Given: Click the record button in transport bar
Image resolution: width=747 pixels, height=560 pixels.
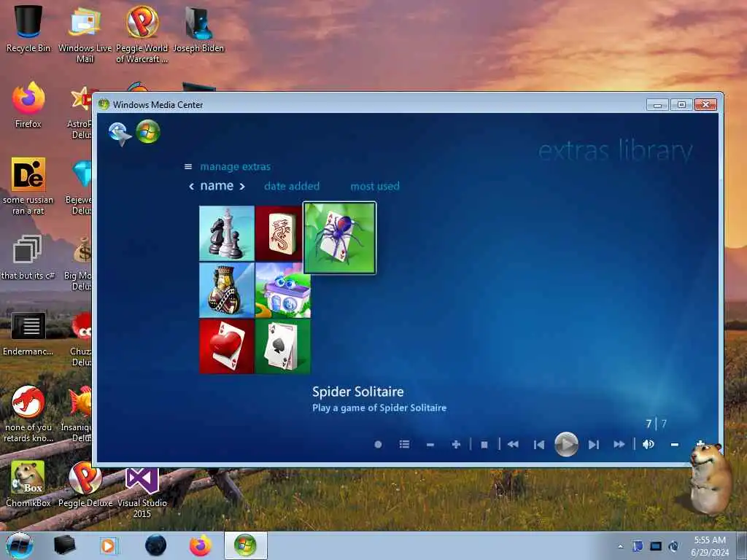Looking at the screenshot, I should click(x=379, y=444).
